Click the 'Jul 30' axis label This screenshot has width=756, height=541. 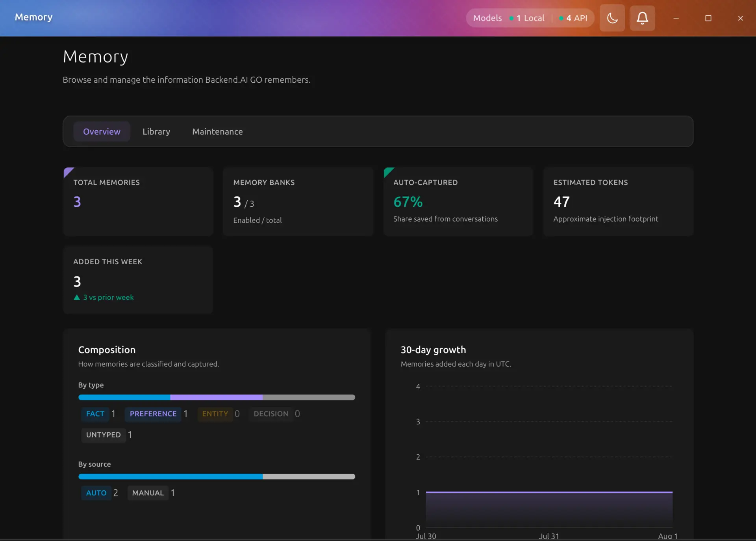click(x=426, y=536)
